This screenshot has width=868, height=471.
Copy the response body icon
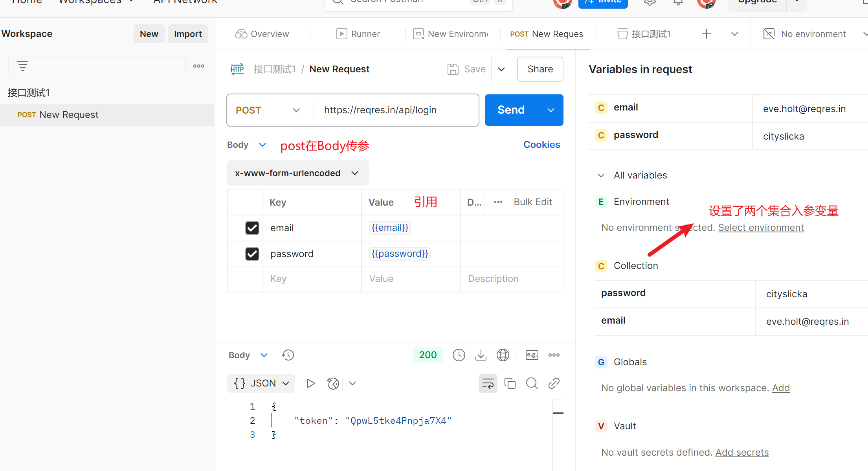tap(510, 383)
